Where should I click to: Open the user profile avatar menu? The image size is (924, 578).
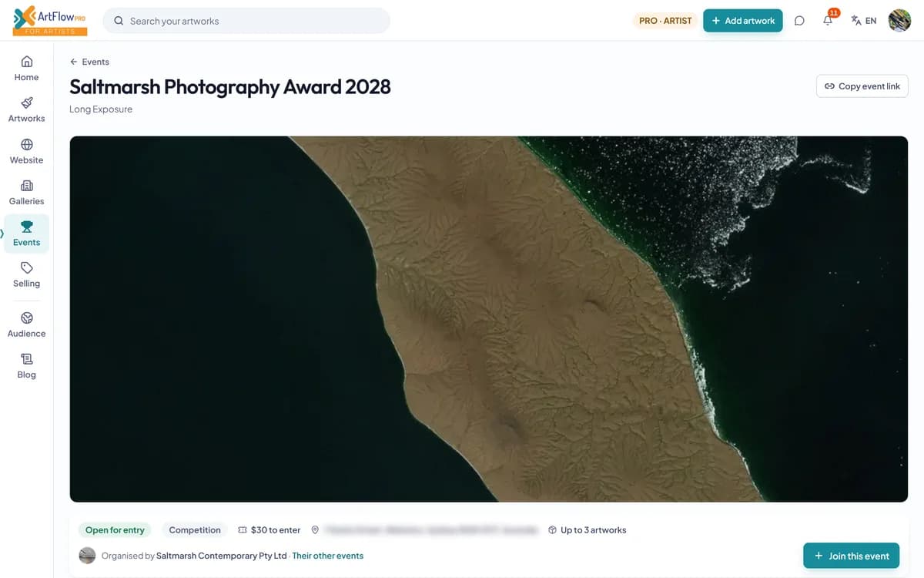point(899,21)
